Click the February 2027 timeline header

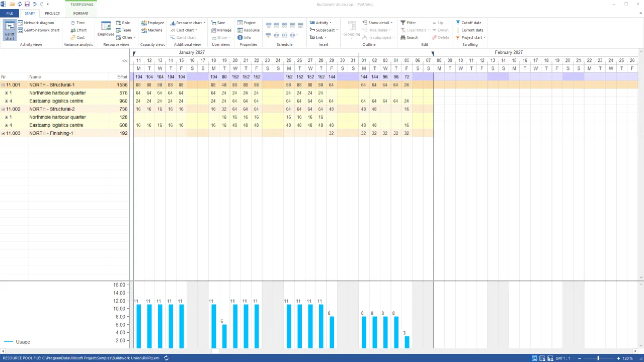(x=509, y=52)
